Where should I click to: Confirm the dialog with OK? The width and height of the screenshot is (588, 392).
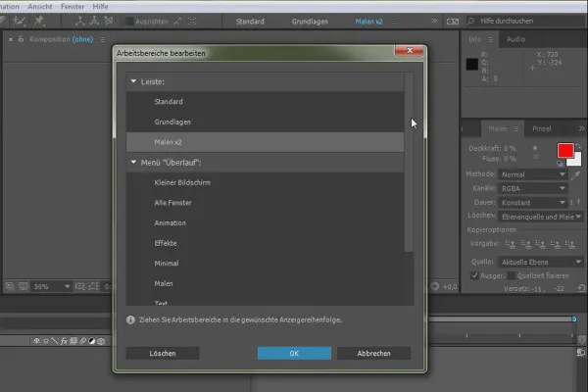(x=294, y=354)
